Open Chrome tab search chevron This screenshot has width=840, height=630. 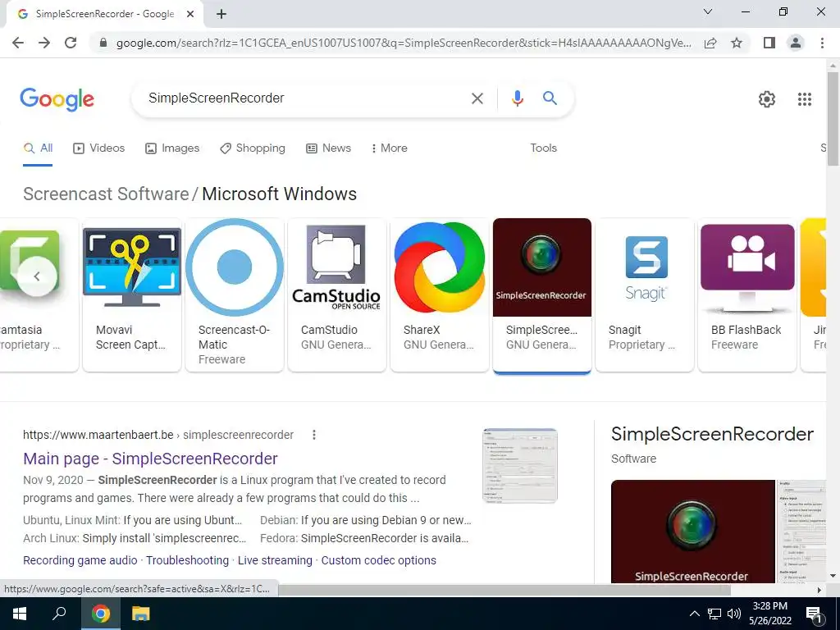(708, 11)
